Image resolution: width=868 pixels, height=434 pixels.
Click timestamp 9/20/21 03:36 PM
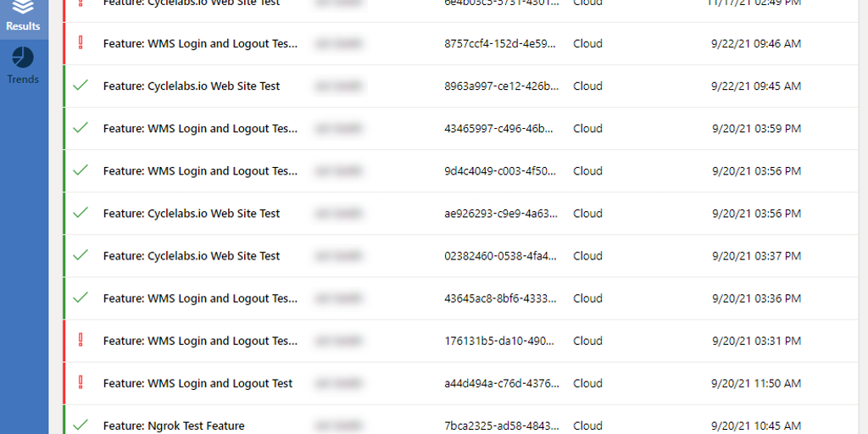point(756,298)
